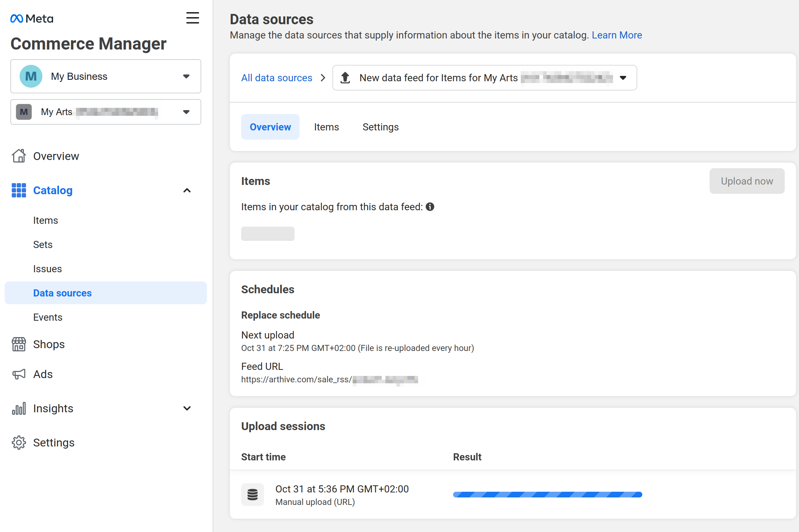This screenshot has height=532, width=799.
Task: Click the Manual upload (URL) label
Action: coord(315,502)
